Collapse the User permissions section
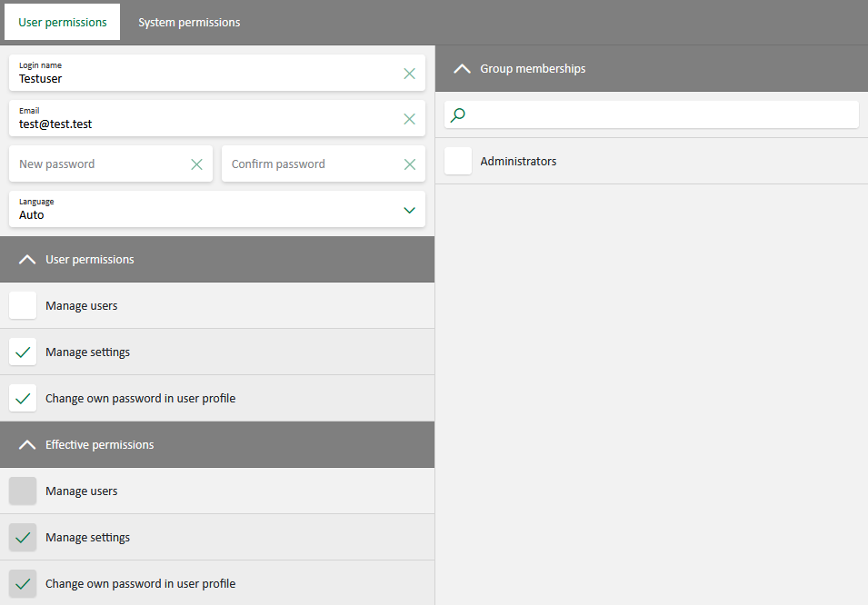Viewport: 868px width, 605px height. click(x=27, y=260)
